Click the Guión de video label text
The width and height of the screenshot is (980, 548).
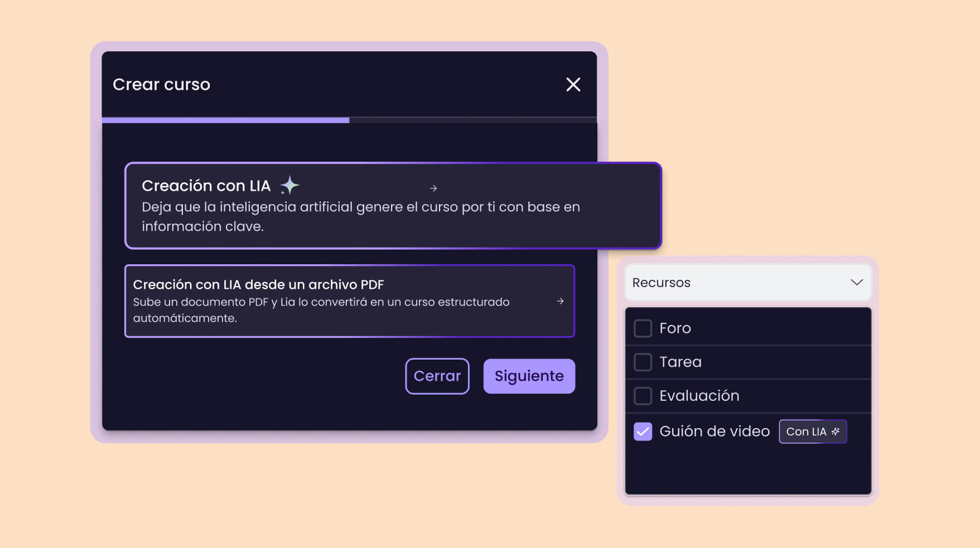click(715, 431)
